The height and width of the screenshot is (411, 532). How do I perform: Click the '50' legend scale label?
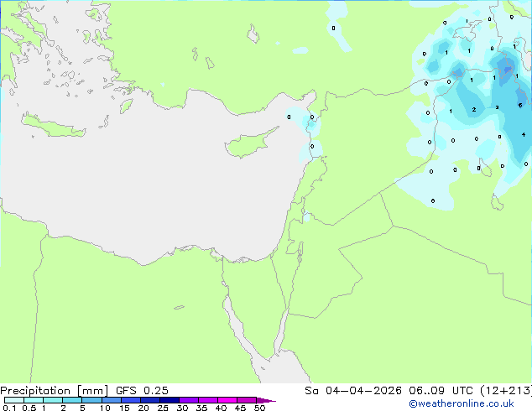pos(259,408)
